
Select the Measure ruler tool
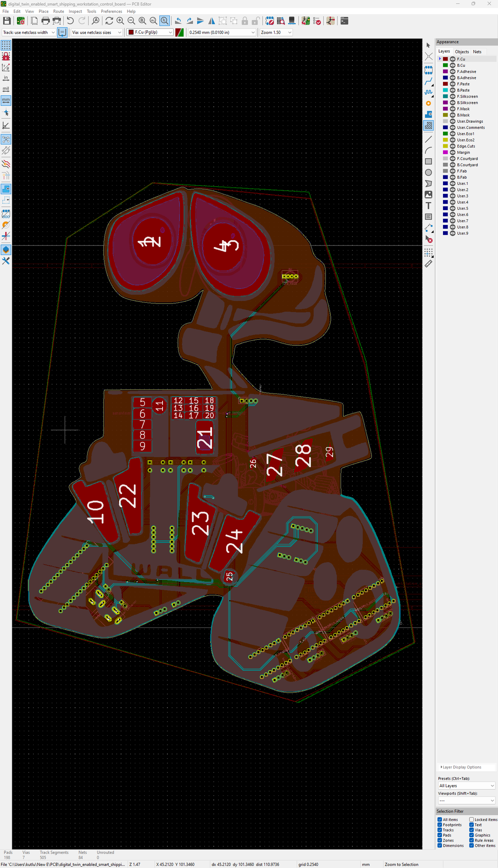click(x=429, y=264)
